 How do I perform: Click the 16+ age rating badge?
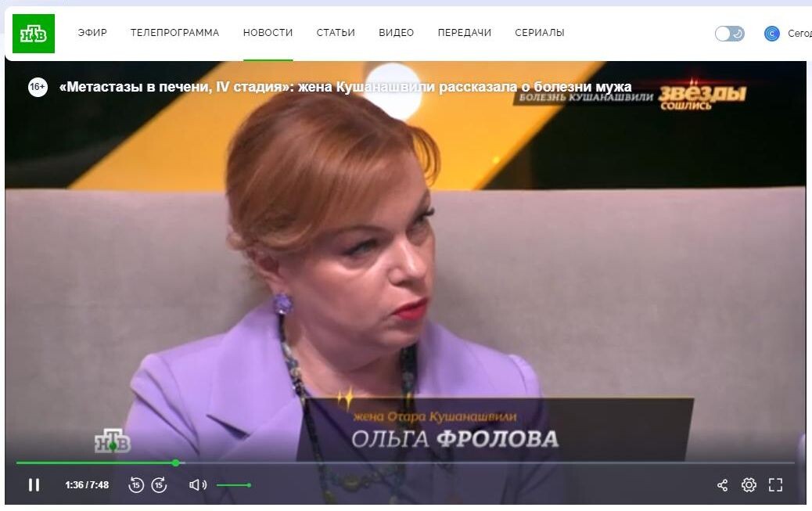(38, 87)
